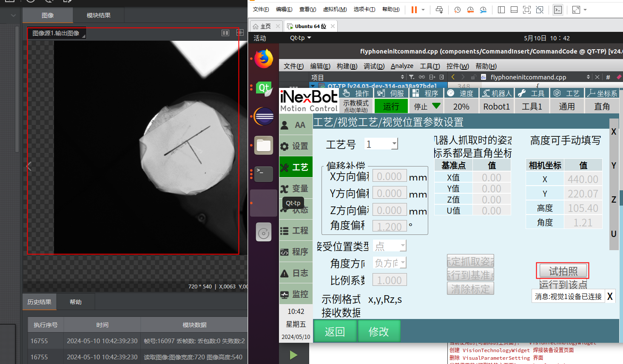
Task: Enter VMware full screen mode icon
Action: tap(526, 10)
